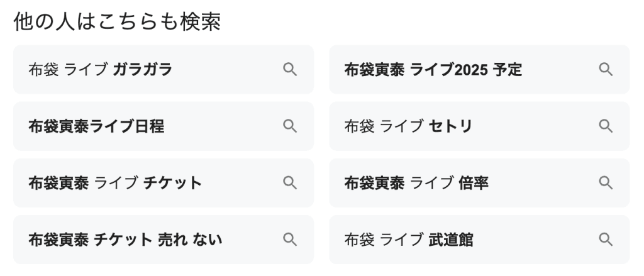Select 布袋寅泰 ライブ2025 予定 related search
This screenshot has width=644, height=276.
coord(433,70)
